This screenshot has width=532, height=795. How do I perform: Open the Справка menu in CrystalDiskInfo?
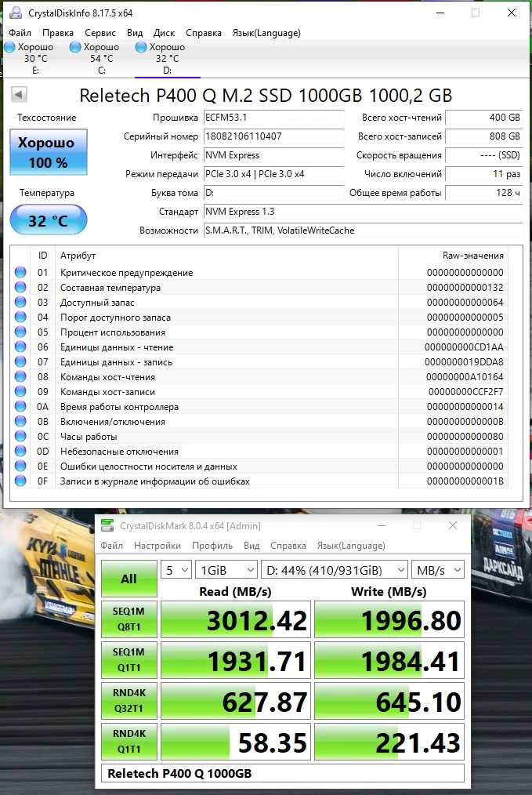coord(204,32)
